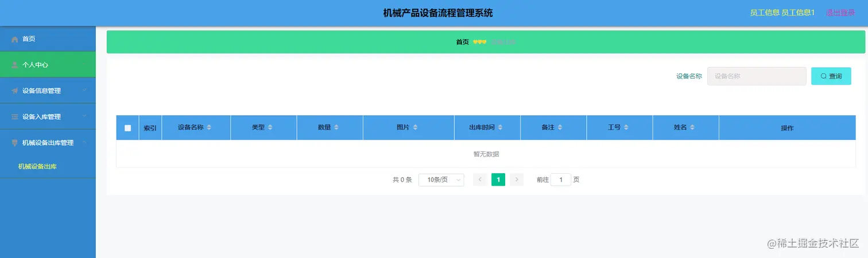Viewport: 868px width, 258px height.
Task: Go to the previous page arrow
Action: pos(480,180)
